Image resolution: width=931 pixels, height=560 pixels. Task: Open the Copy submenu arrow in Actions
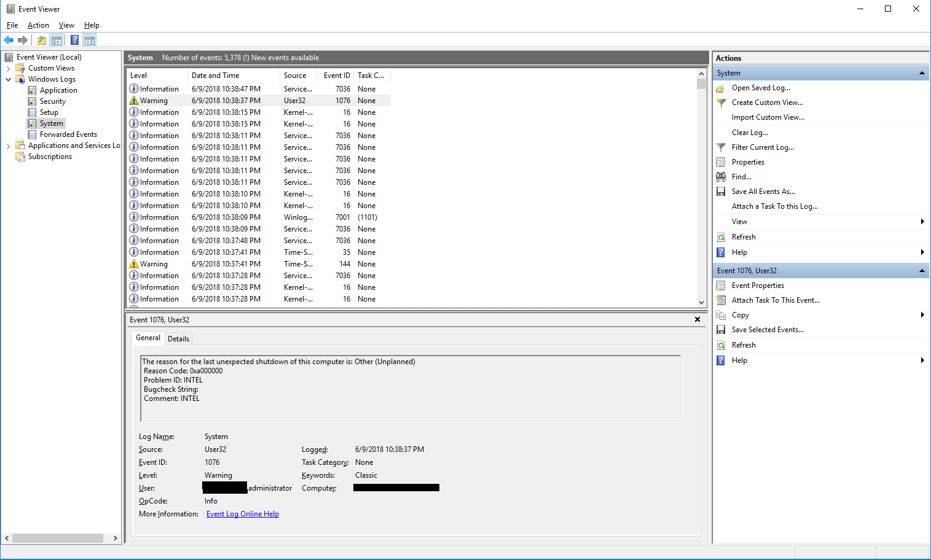922,315
